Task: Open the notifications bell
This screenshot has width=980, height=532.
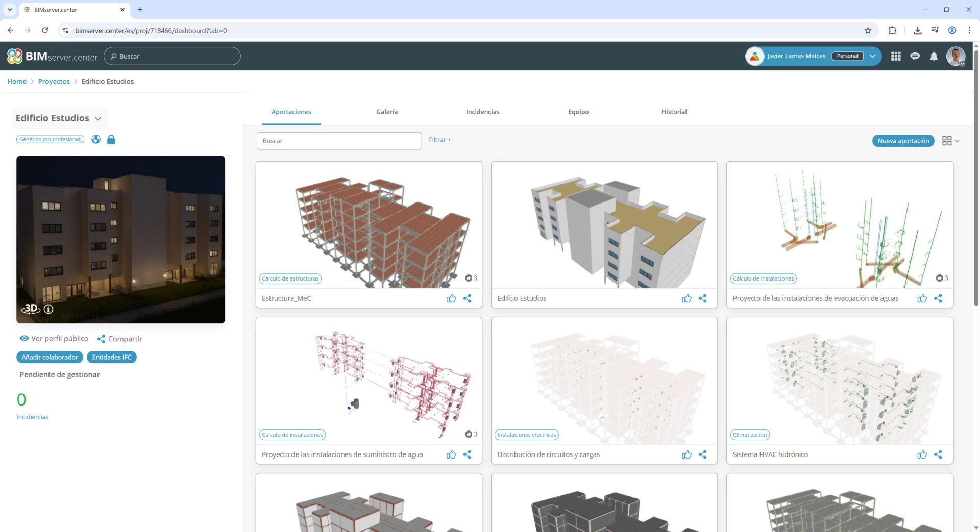Action: pos(934,56)
